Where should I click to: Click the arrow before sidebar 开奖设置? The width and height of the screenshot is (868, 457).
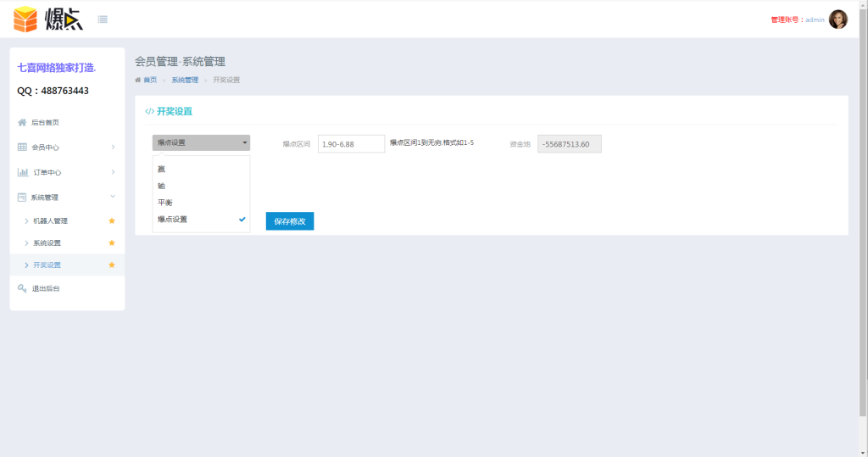(26, 265)
